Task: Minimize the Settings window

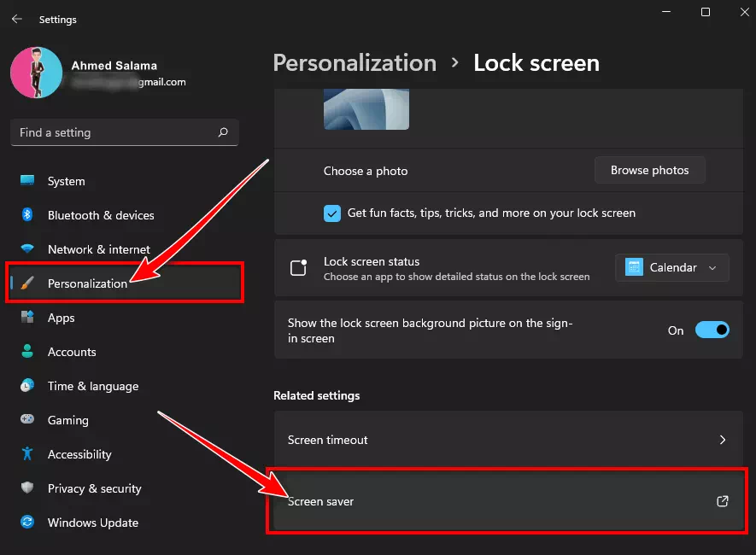Action: coord(666,12)
